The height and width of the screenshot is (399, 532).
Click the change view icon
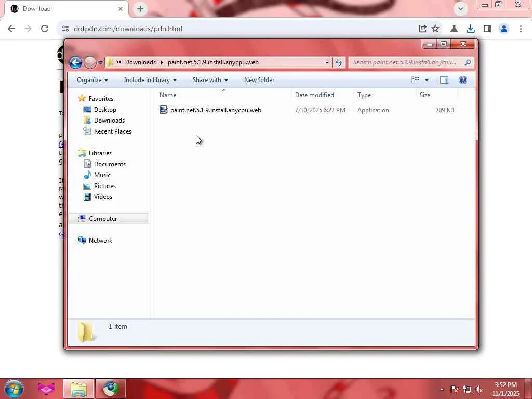point(415,80)
